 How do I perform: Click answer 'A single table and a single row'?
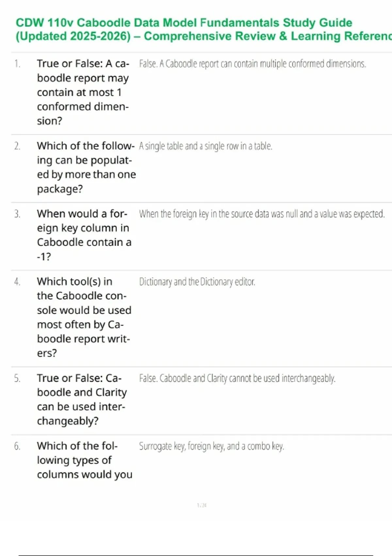point(205,146)
